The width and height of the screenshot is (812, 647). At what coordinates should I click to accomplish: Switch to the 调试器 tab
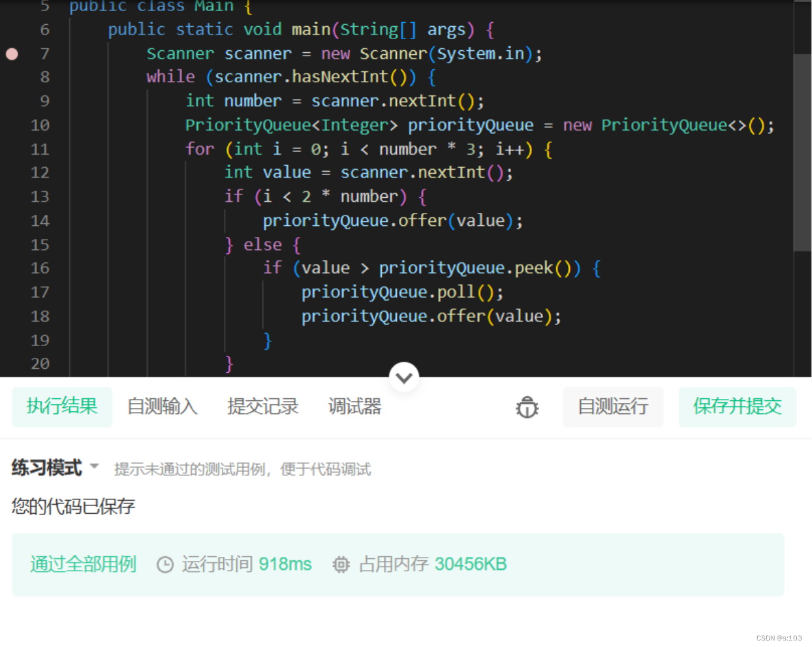click(x=354, y=407)
